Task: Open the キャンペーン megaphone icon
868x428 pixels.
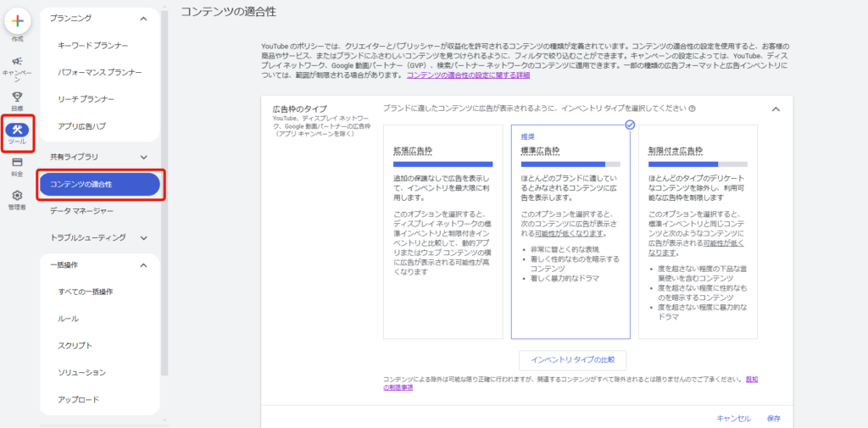Action: 18,61
